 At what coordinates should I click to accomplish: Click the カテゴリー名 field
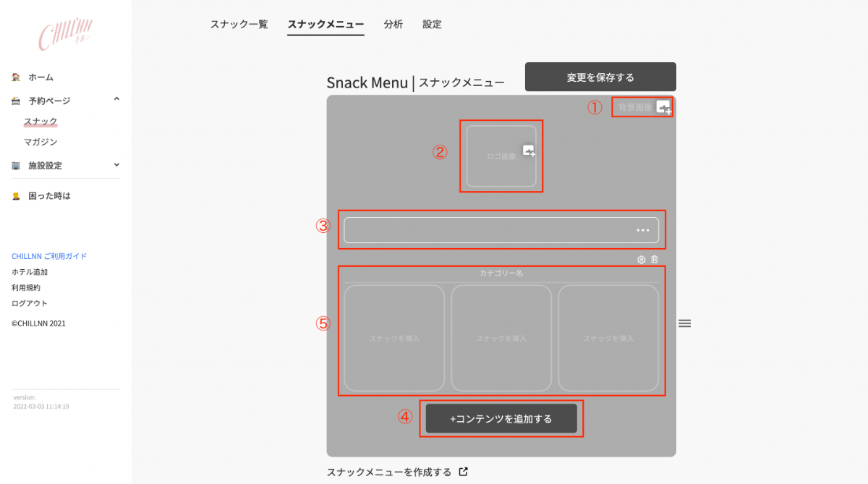tap(501, 273)
